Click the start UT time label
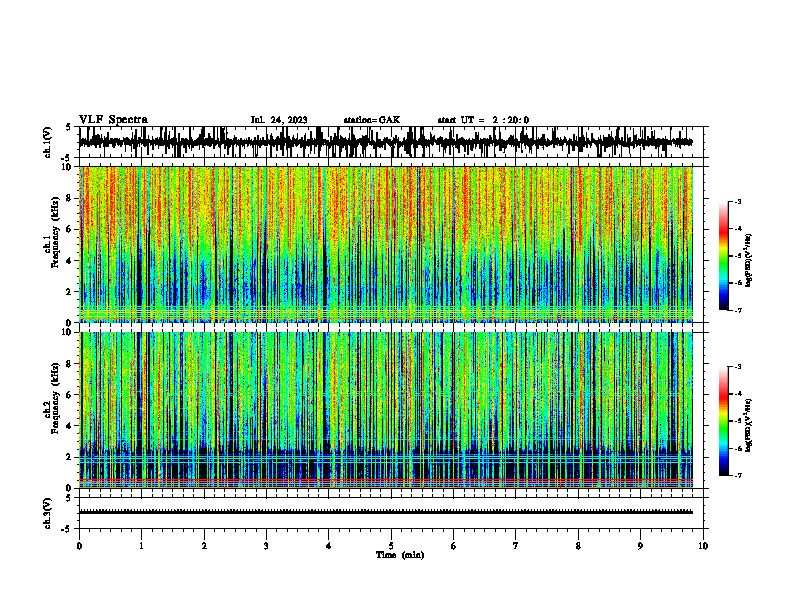The width and height of the screenshot is (792, 612). tap(483, 120)
